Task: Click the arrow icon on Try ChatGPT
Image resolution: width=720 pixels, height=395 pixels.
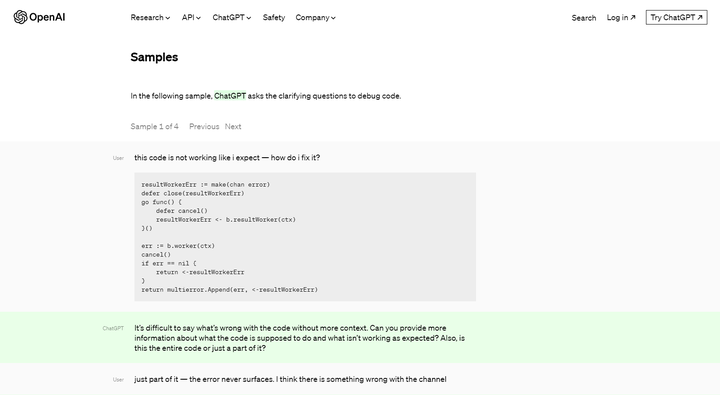Action: pyautogui.click(x=700, y=17)
